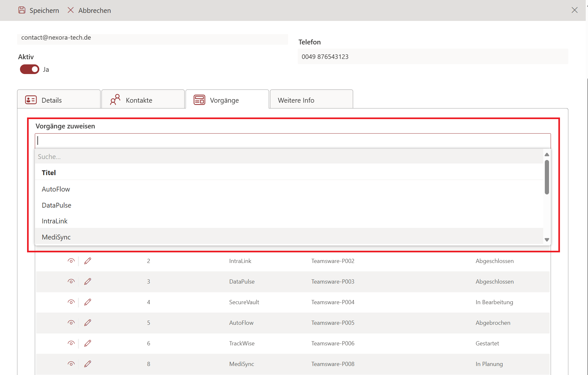
Task: Click the Suche search field
Action: [289, 157]
